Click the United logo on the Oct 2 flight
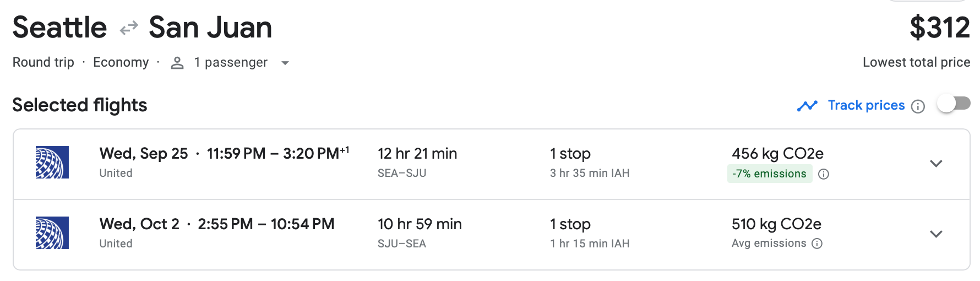This screenshot has height=281, width=980. pyautogui.click(x=52, y=233)
